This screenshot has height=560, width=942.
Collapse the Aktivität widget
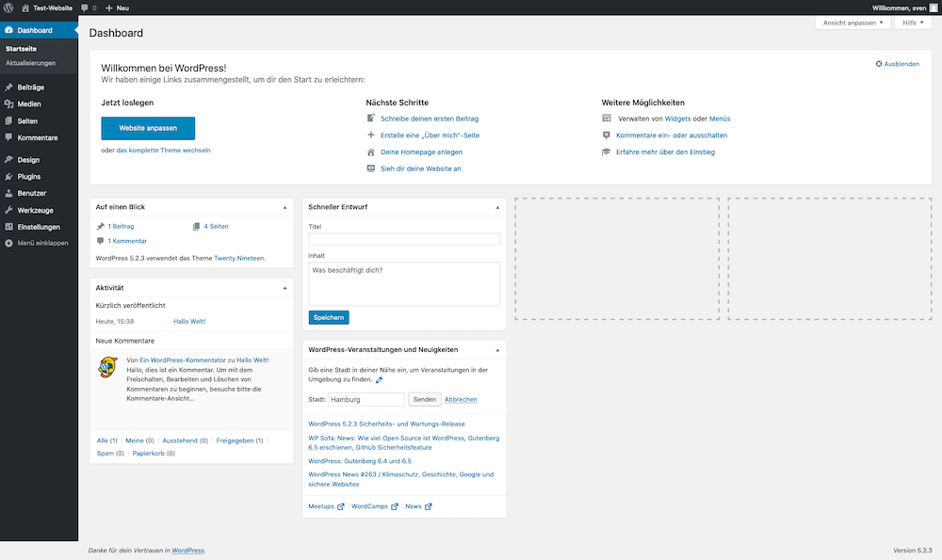(x=284, y=288)
